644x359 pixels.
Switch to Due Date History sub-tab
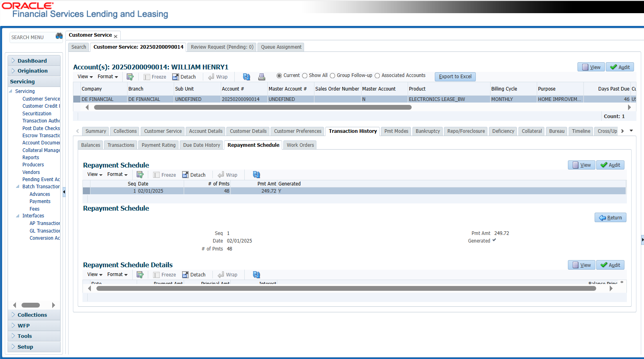202,145
